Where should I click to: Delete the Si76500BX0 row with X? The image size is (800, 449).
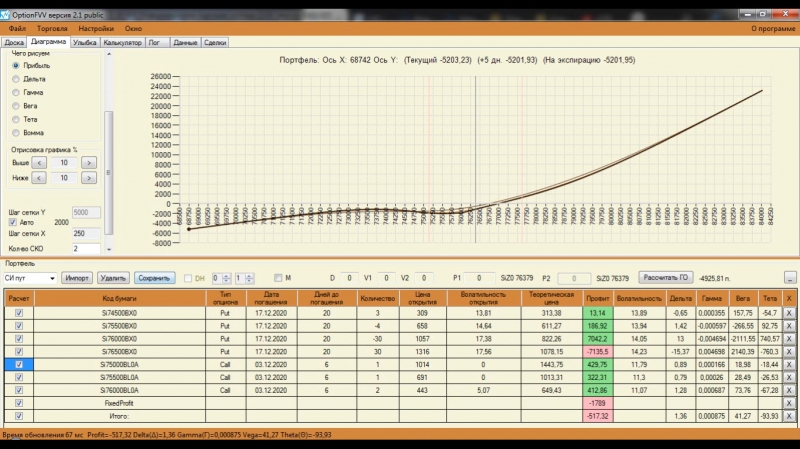click(x=789, y=352)
